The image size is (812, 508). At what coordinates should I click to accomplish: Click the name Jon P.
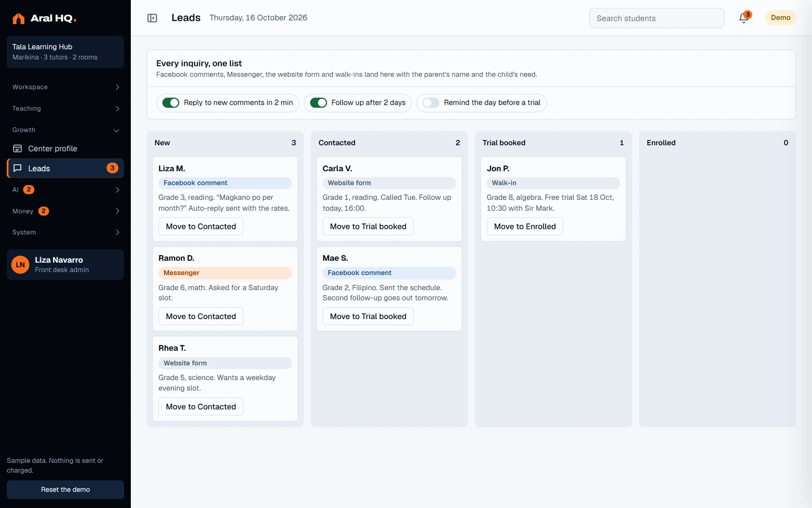tap(498, 169)
